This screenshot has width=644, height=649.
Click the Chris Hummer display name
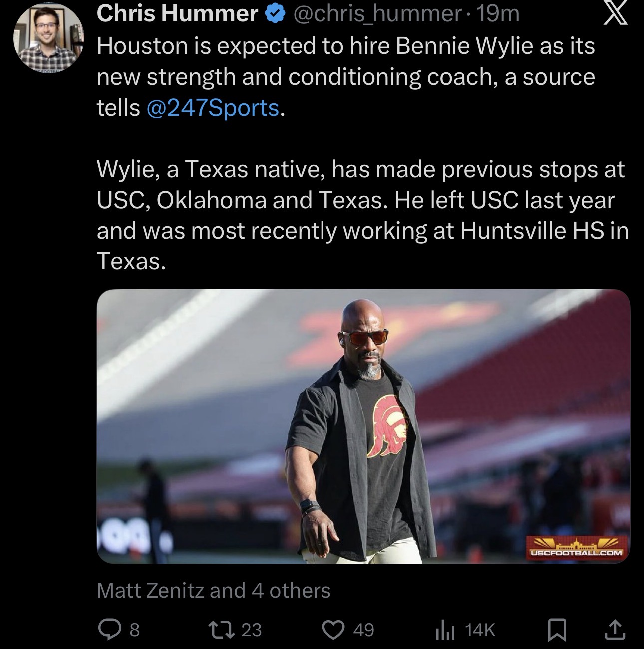(x=177, y=14)
